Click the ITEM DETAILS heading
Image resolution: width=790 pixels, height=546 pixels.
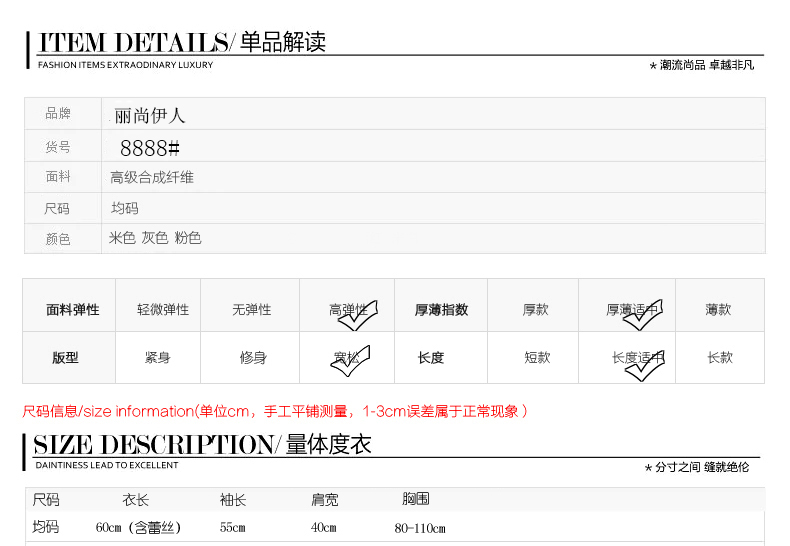point(134,42)
